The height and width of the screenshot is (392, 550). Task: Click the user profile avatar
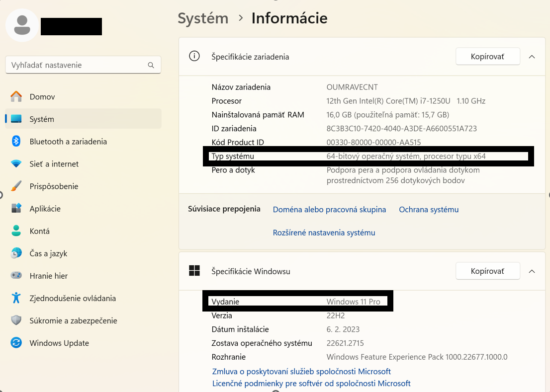click(x=22, y=25)
